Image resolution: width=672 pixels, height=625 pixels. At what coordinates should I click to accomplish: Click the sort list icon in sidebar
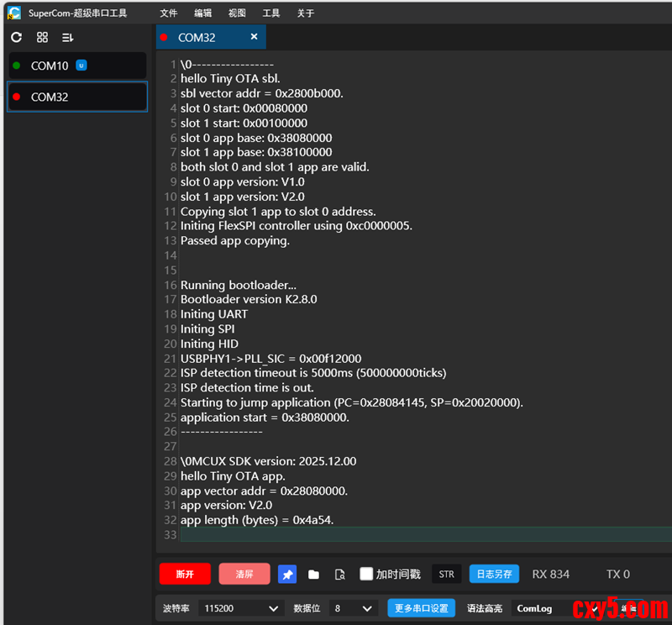click(68, 38)
